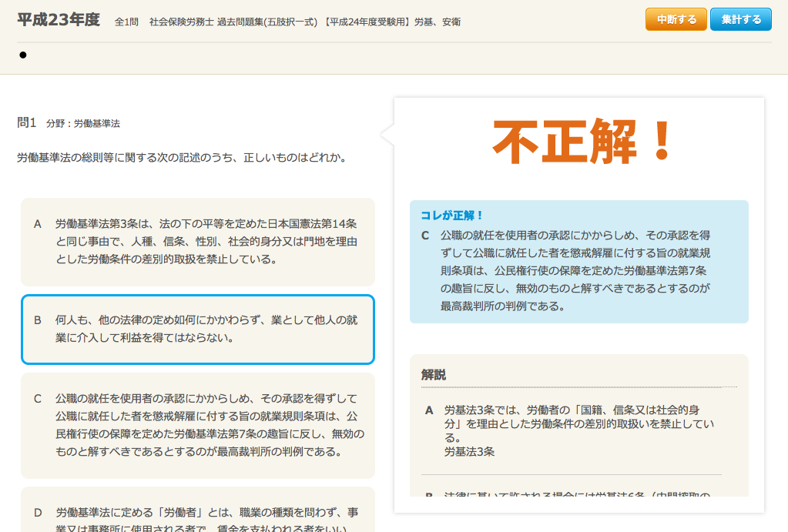788x532 pixels.
Task: Click the 分野:労働基準法 category label
Action: click(x=82, y=123)
